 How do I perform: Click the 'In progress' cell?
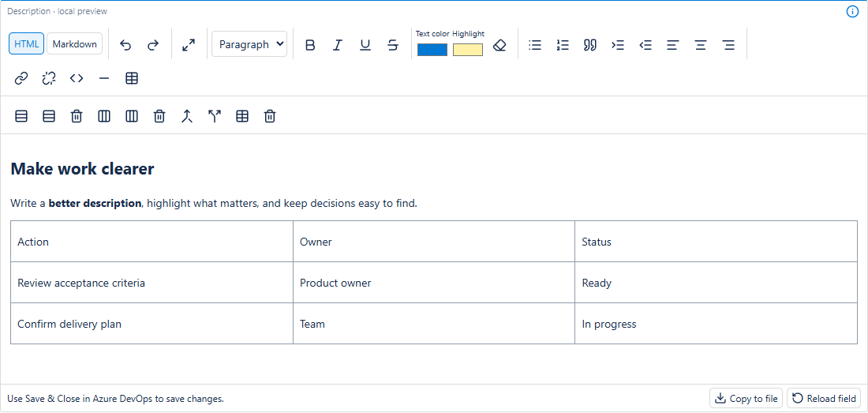716,324
